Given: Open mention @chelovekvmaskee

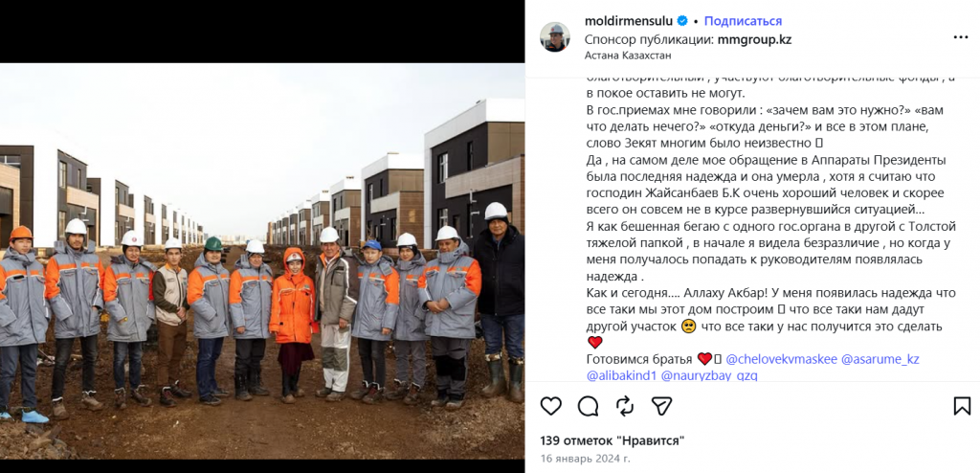Looking at the screenshot, I should (782, 359).
